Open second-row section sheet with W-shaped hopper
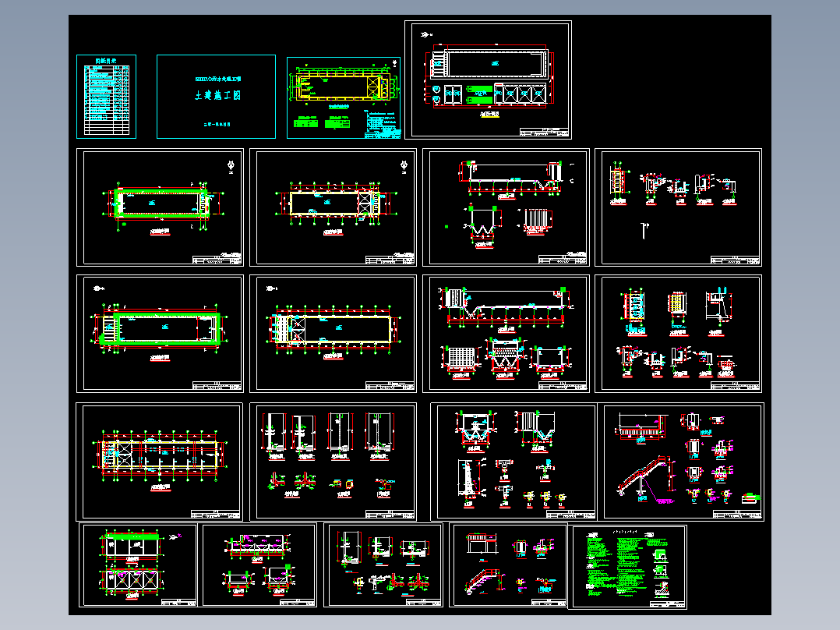Image resolution: width=840 pixels, height=630 pixels. point(506,207)
